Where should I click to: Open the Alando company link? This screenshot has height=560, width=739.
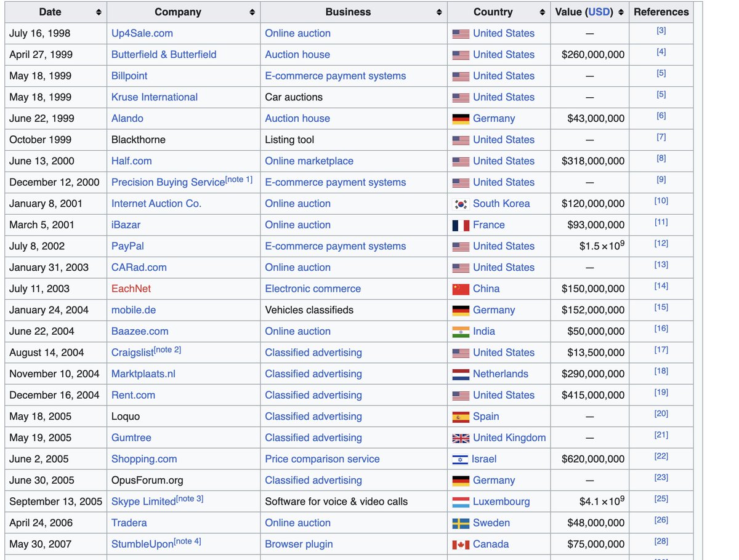[x=127, y=118]
